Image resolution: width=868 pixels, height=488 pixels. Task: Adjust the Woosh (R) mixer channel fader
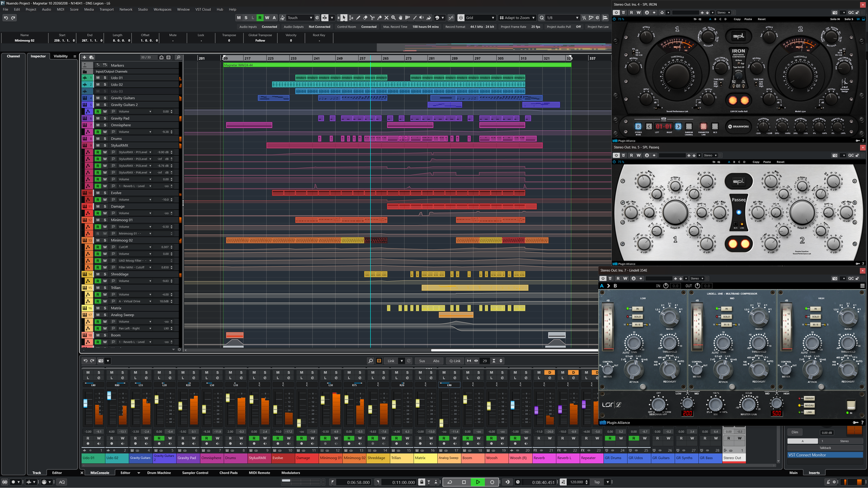513,405
